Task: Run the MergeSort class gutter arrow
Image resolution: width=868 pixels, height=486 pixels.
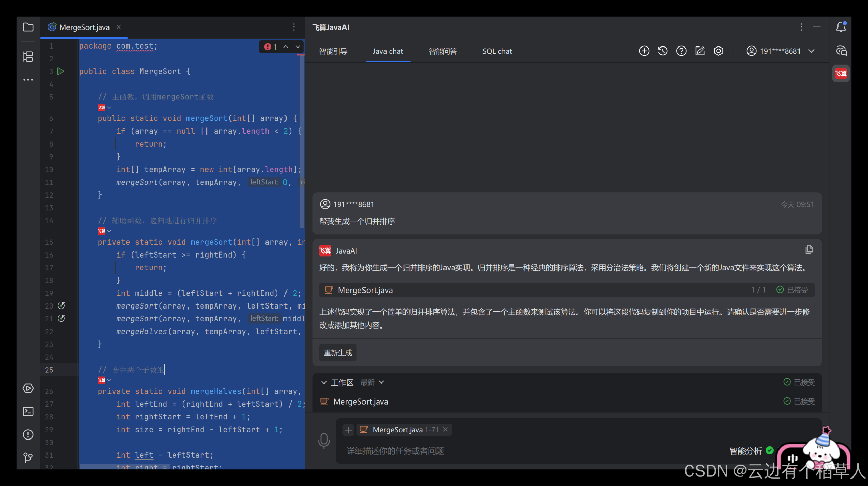Action: click(61, 71)
